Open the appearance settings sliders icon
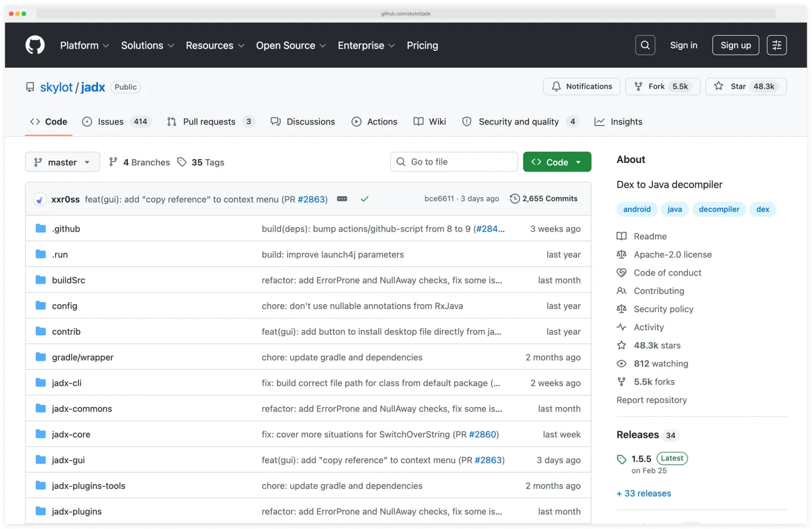This screenshot has height=529, width=812. pyautogui.click(x=777, y=45)
